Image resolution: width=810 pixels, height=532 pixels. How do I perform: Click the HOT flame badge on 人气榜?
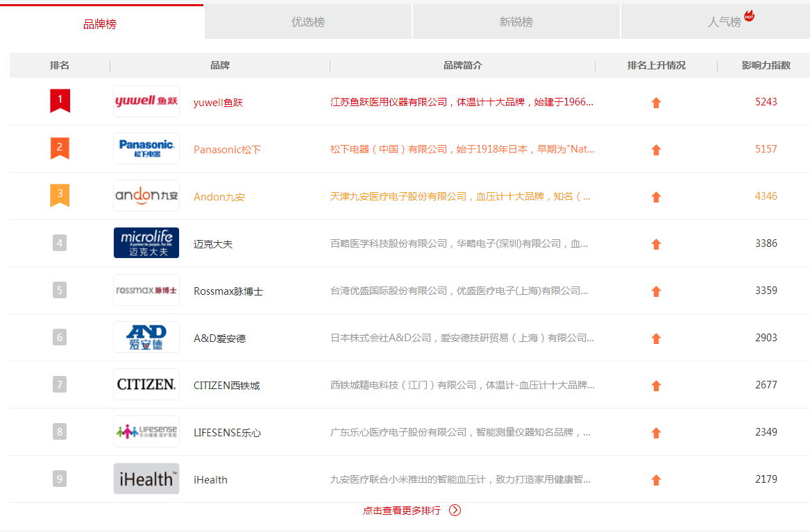point(749,15)
